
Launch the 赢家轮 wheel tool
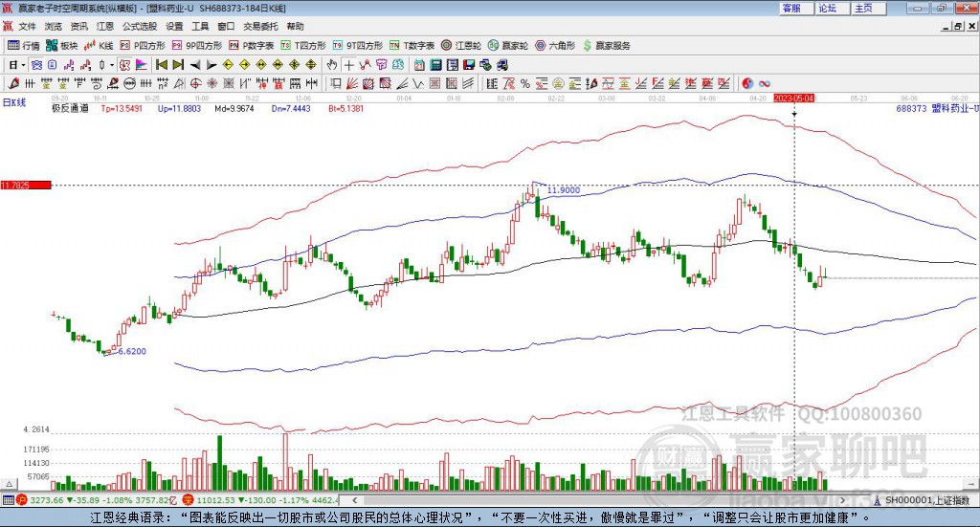click(x=507, y=46)
